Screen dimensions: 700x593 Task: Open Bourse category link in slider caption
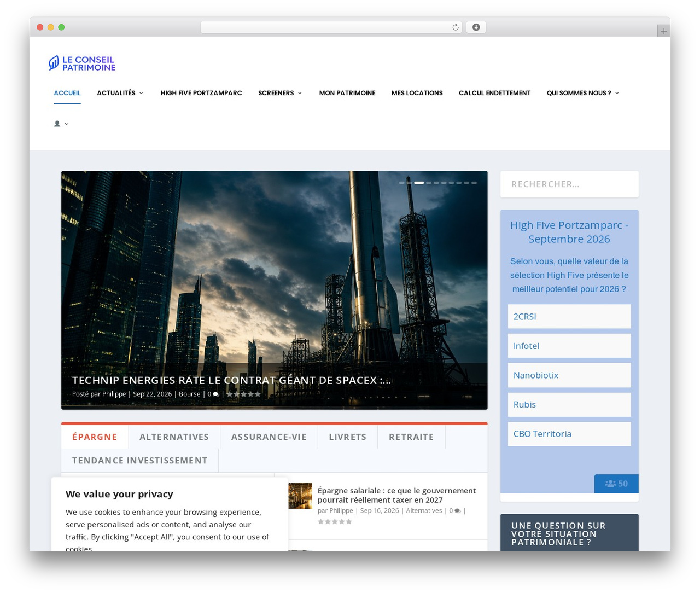190,394
